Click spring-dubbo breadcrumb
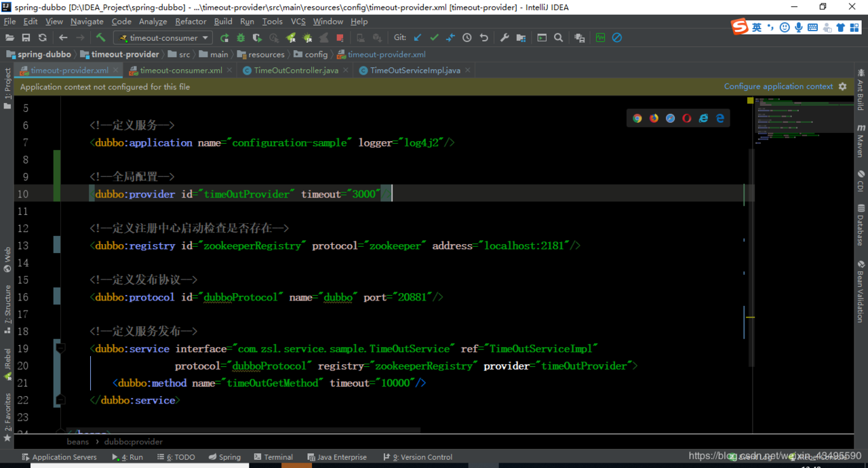This screenshot has height=468, width=868. pyautogui.click(x=39, y=54)
